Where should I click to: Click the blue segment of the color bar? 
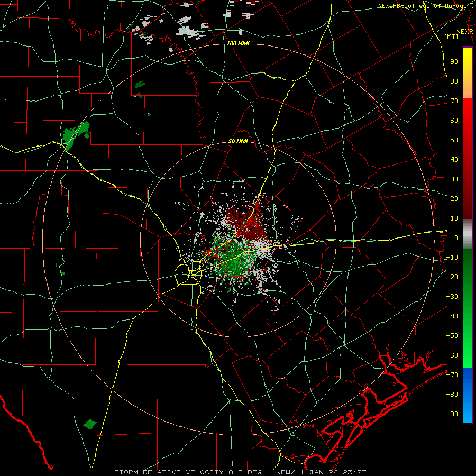pos(467,395)
